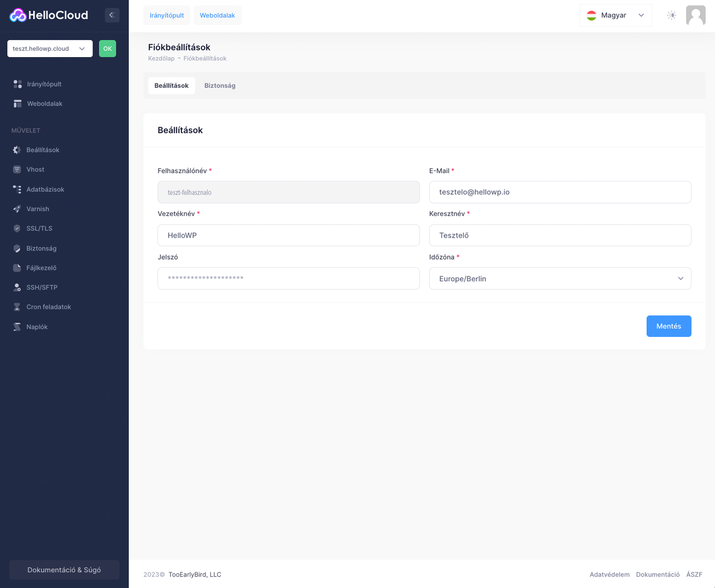This screenshot has height=588, width=715.
Task: Click the Beállítások gear icon
Action: tap(17, 150)
